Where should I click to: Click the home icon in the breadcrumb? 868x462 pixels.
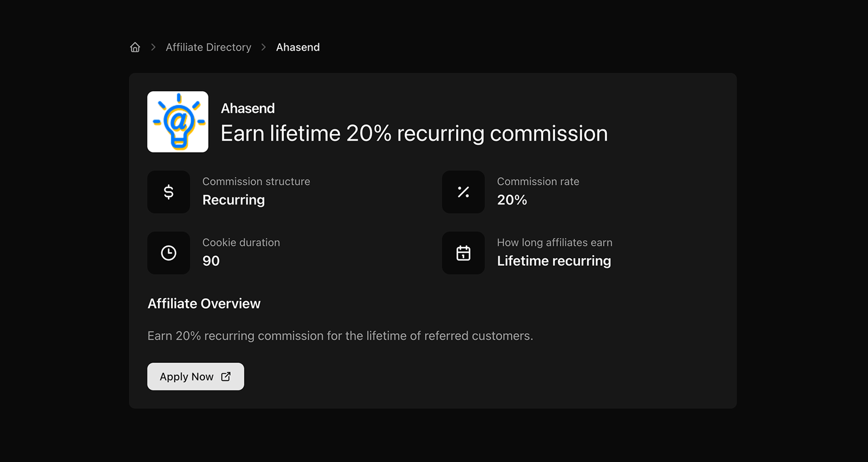click(135, 46)
